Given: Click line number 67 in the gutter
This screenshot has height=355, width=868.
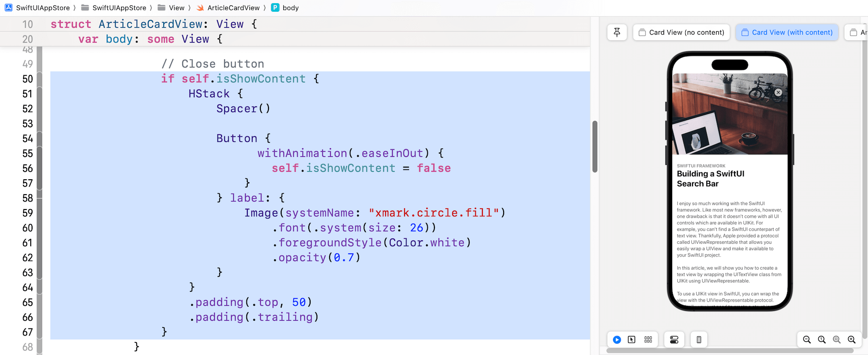Looking at the screenshot, I should (x=28, y=332).
